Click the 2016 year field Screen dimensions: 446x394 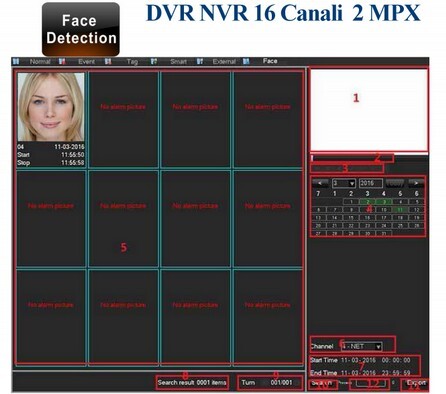point(371,183)
